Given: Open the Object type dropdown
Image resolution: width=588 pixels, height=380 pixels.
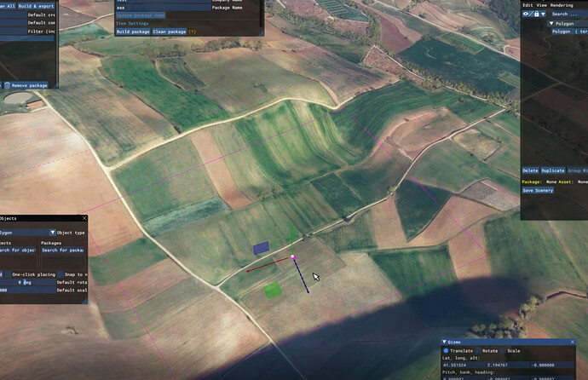Looking at the screenshot, I should 52,233.
